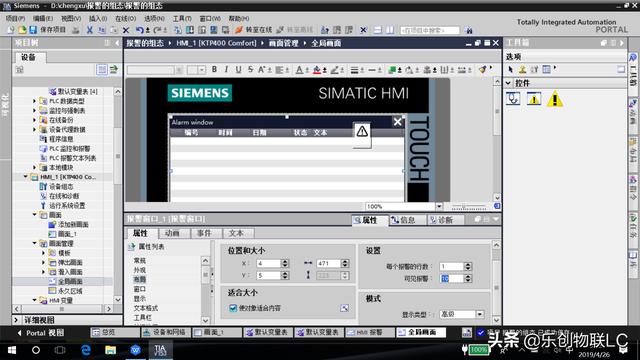Click the visible alarms (可见报警) field
The width and height of the screenshot is (640, 360).
pyautogui.click(x=451, y=279)
